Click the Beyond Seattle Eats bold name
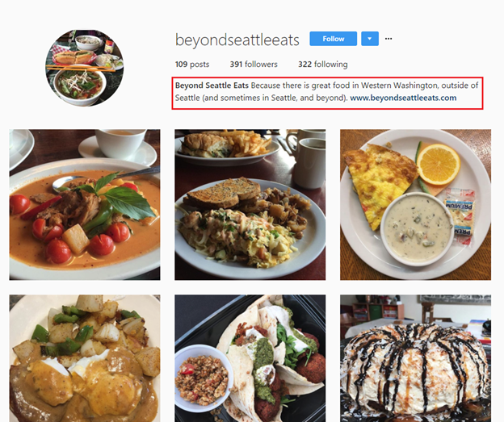504x422 pixels. [212, 86]
